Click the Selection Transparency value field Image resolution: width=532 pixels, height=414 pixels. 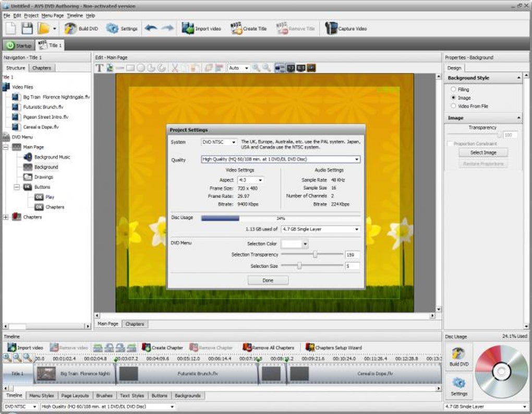pyautogui.click(x=352, y=254)
